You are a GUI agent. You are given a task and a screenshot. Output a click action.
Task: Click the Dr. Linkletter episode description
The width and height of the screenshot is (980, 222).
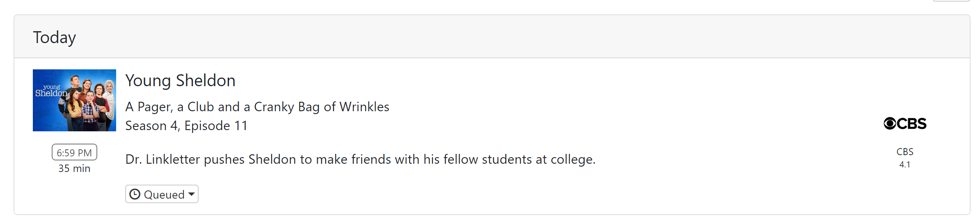click(x=360, y=159)
